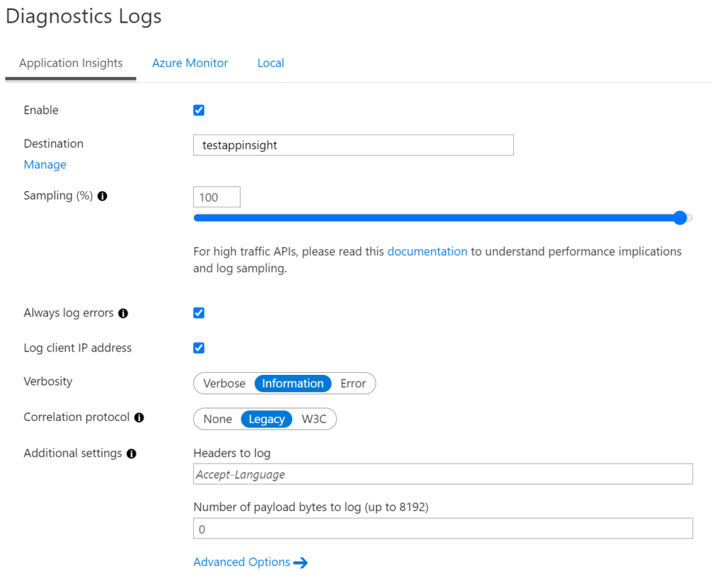Image resolution: width=725 pixels, height=588 pixels.
Task: Disable the Enable checkbox for Application Insights
Action: click(198, 110)
